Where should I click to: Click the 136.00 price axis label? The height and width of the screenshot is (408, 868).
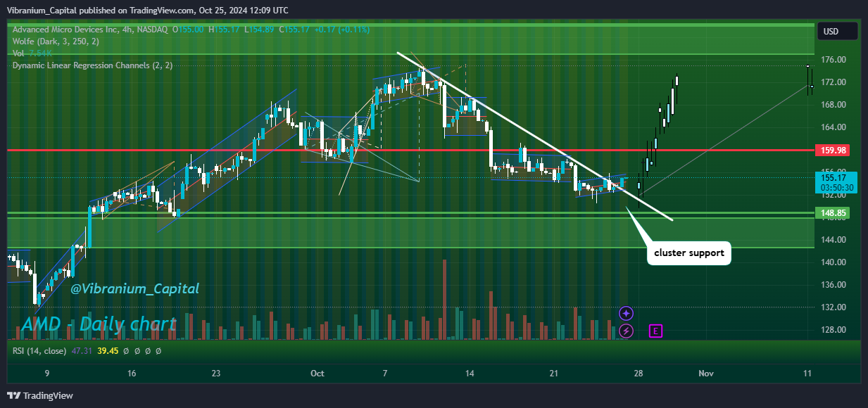(x=834, y=285)
